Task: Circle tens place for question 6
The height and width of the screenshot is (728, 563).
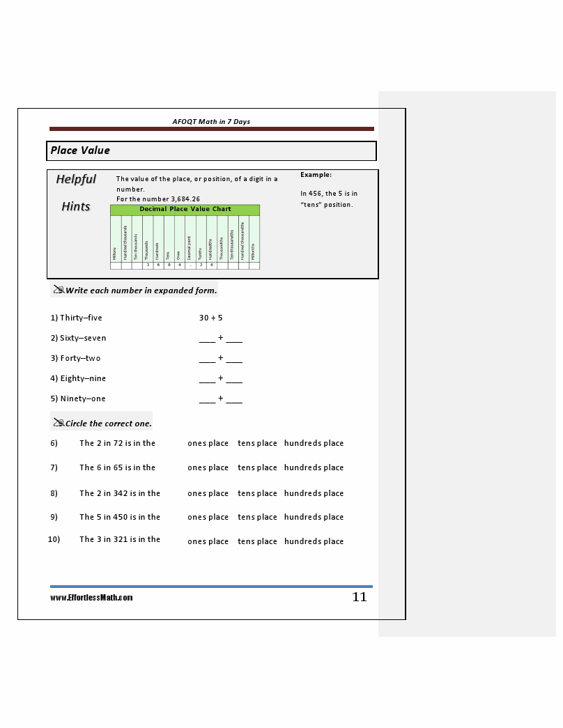Action: point(257,443)
